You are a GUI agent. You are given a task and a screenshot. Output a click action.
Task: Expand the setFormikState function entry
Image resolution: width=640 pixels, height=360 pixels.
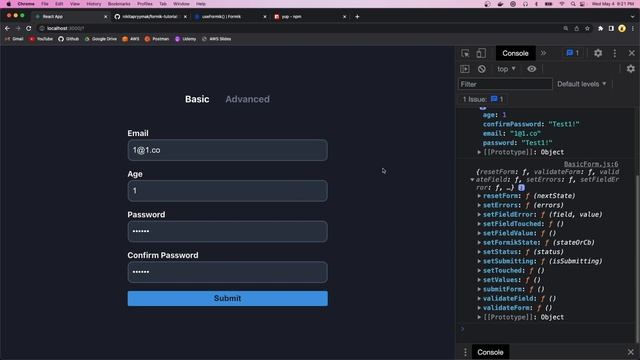[x=479, y=242]
